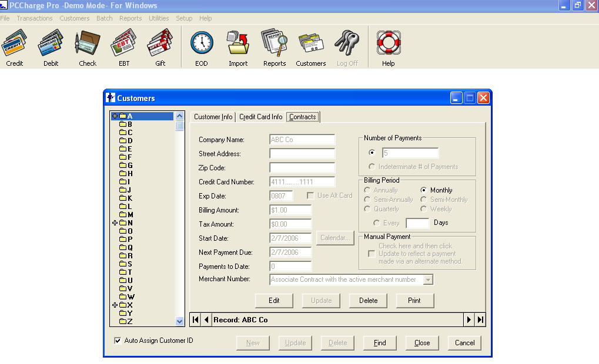Screen dimensions: 599x364
Task: Open the EBT transaction toolbar icon
Action: 124,48
